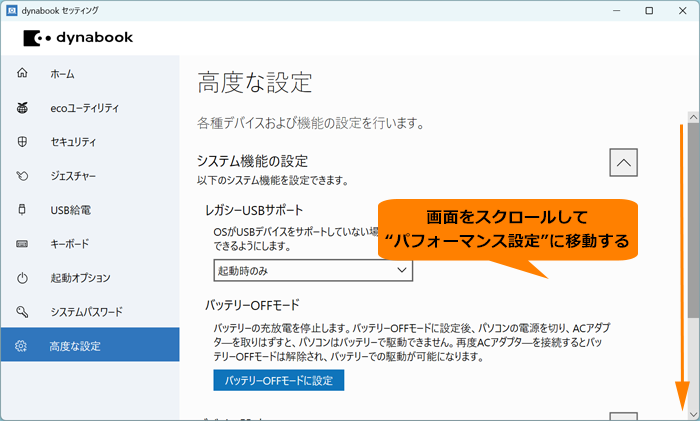Viewport: 700px width, 421px height.
Task: Click the バッテリーOFFモード heading text
Action: (x=252, y=305)
